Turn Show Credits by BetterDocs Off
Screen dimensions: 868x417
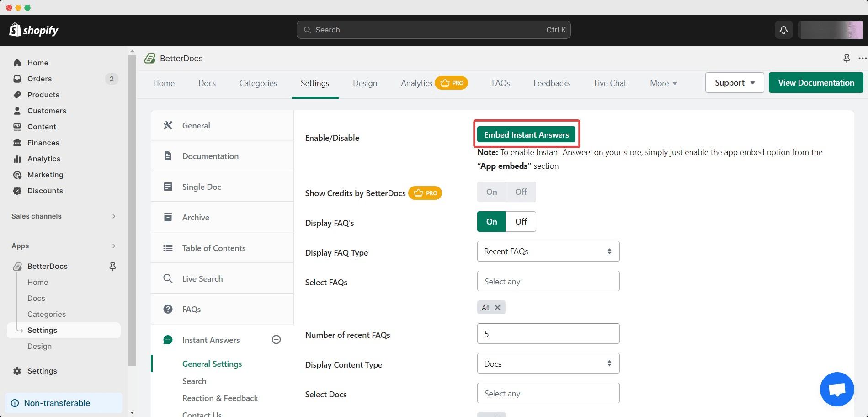click(x=521, y=192)
